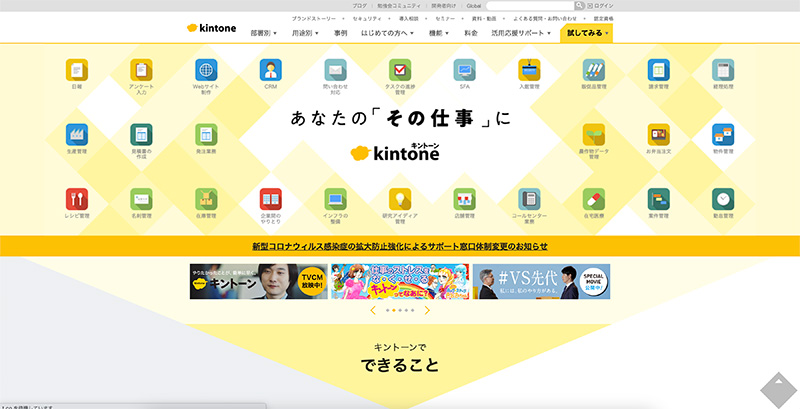Viewport: 800px width, 409px height.
Task: Open the task progress checkmark icon
Action: tap(400, 70)
